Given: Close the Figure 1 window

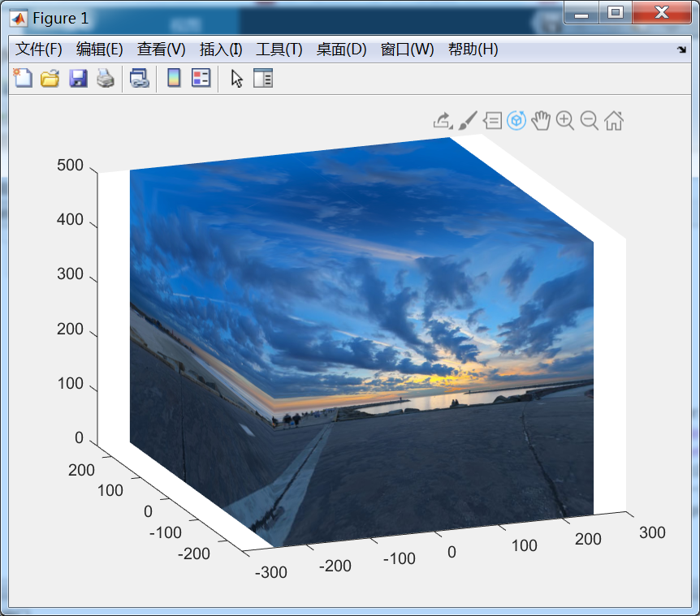Looking at the screenshot, I should tap(662, 12).
